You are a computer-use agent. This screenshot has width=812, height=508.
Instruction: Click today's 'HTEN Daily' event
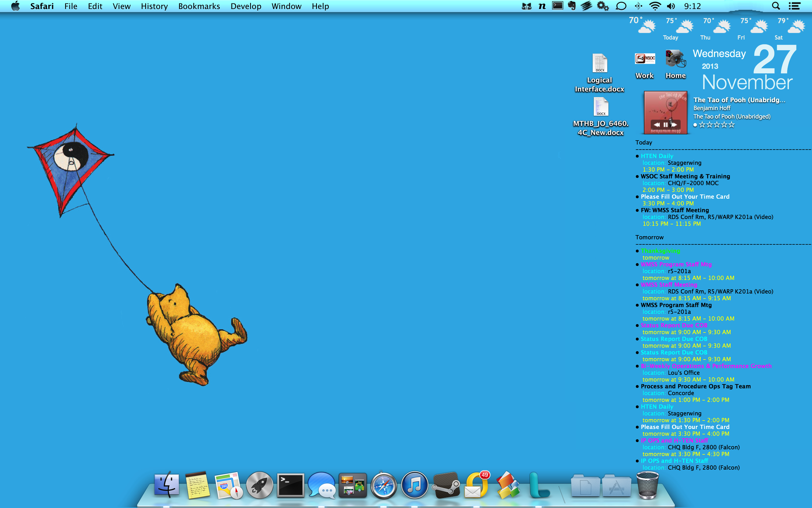pos(657,156)
